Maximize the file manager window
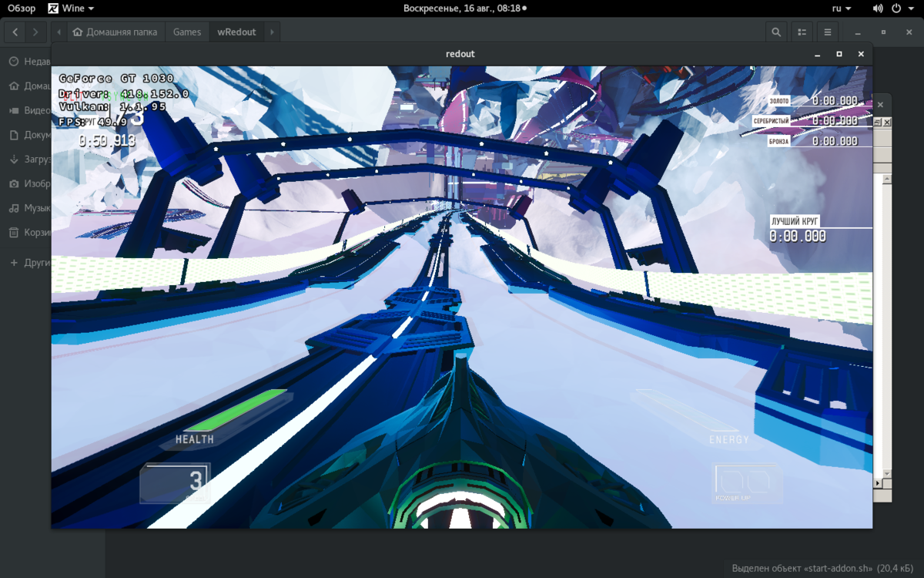 tap(883, 32)
